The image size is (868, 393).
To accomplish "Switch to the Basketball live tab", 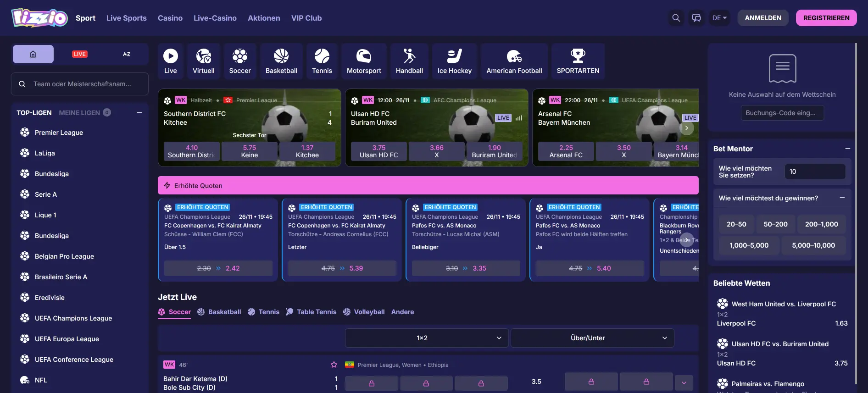I will (219, 312).
